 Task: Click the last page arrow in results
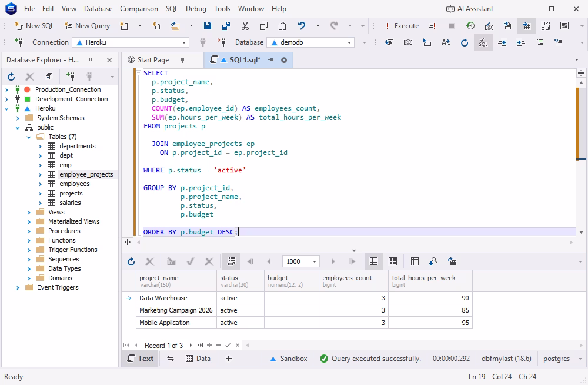click(352, 261)
